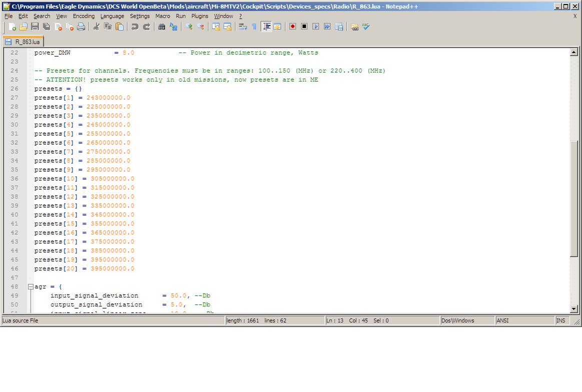Click the vertical scrollbar up arrow
The height and width of the screenshot is (392, 582).
tap(574, 53)
